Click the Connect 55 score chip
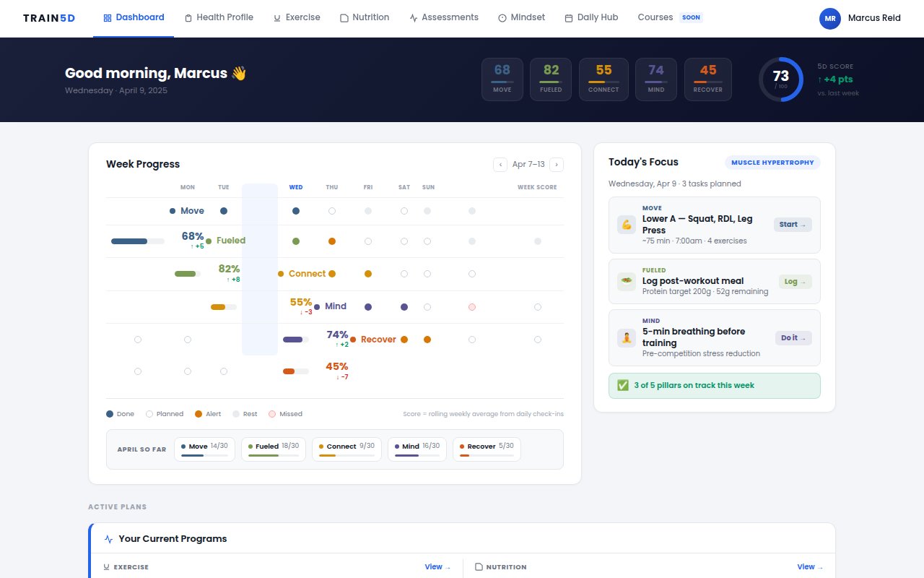Viewport: 924px width, 578px height. pos(603,79)
